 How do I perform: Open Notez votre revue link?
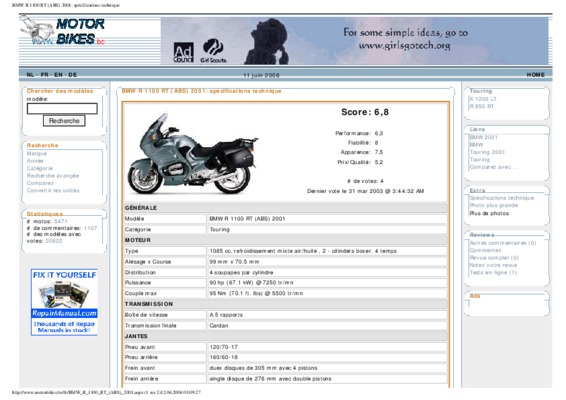coord(493,265)
